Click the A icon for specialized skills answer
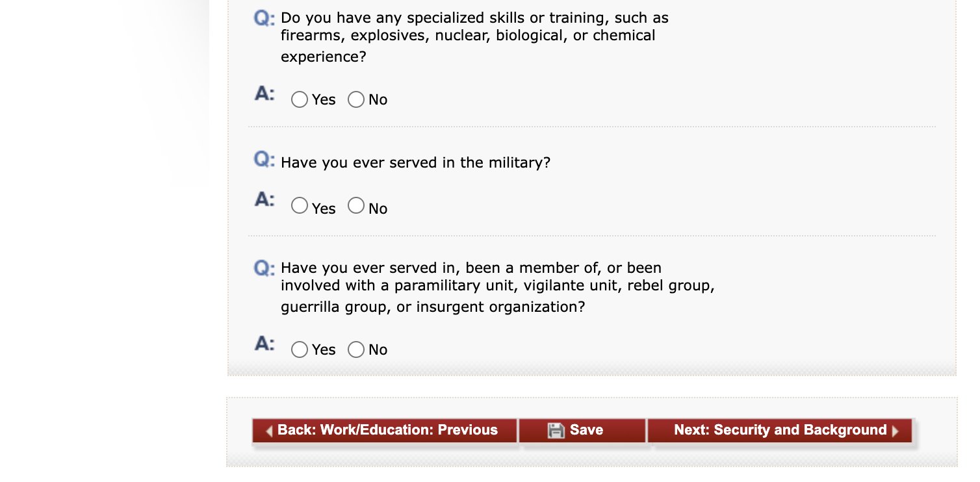The image size is (980, 482). 264,94
